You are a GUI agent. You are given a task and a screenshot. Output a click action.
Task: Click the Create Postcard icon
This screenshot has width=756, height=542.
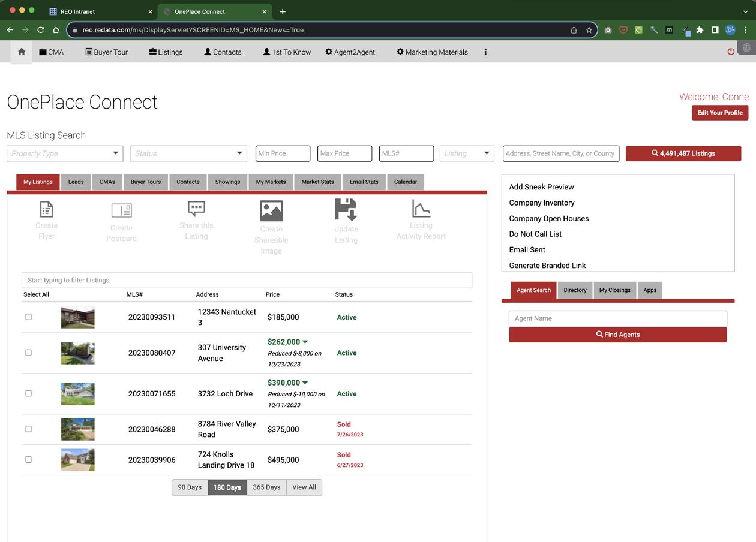point(121,210)
